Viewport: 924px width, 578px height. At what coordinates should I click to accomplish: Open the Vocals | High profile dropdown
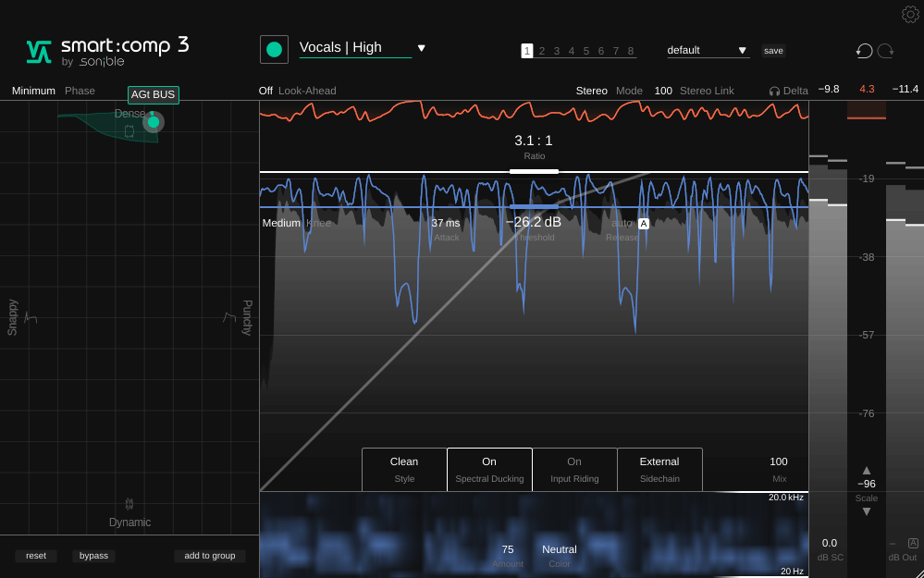coord(421,48)
